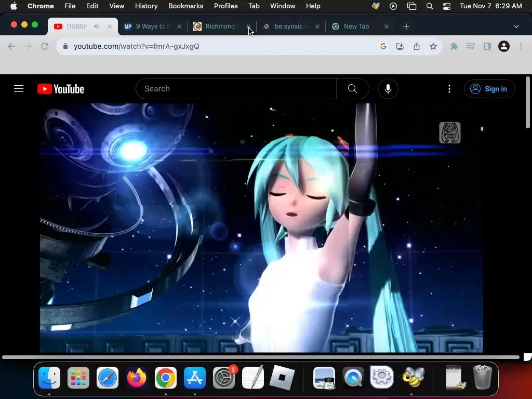Bookmark this tab with the star
This screenshot has width=532, height=399.
(433, 46)
